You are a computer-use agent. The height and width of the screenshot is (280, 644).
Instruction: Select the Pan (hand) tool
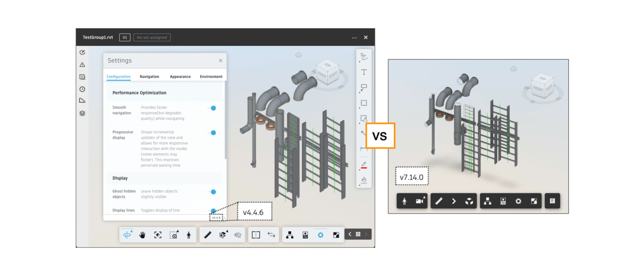(x=142, y=235)
